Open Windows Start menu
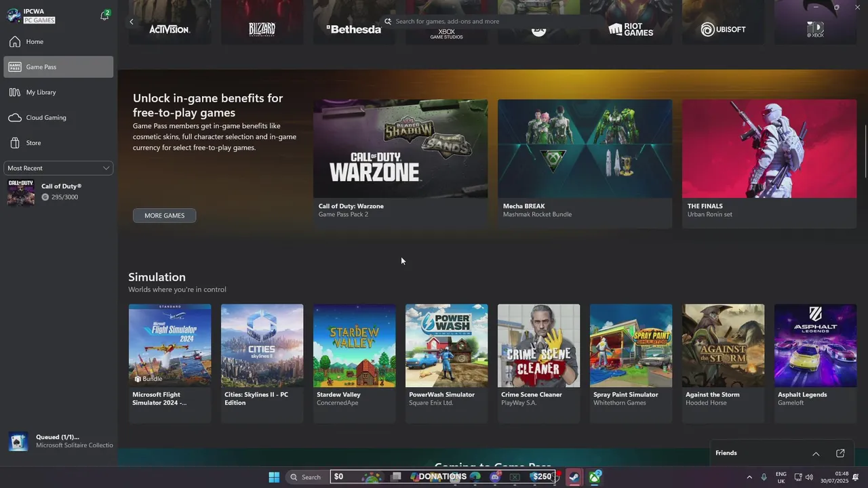 [x=274, y=477]
